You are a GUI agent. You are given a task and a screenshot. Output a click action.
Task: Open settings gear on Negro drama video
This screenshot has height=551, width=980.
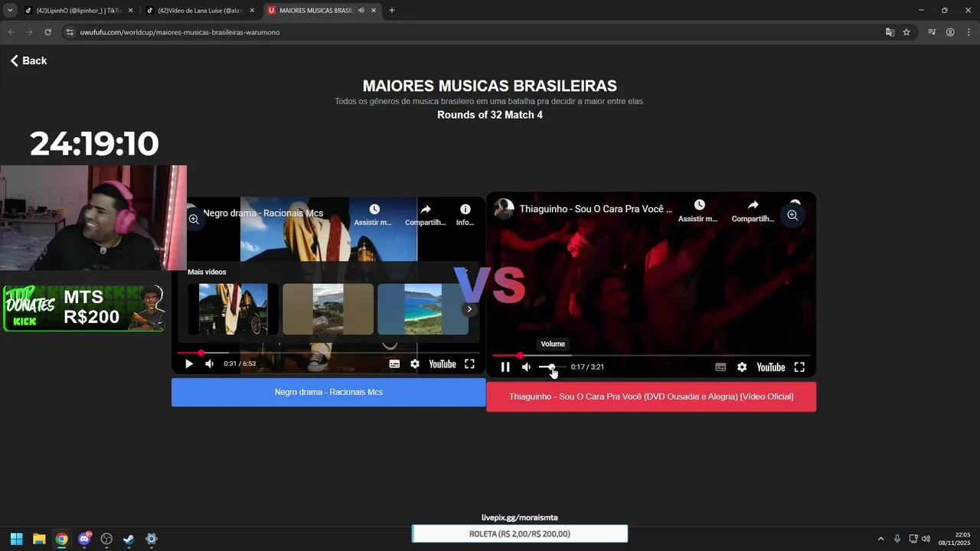pyautogui.click(x=415, y=364)
